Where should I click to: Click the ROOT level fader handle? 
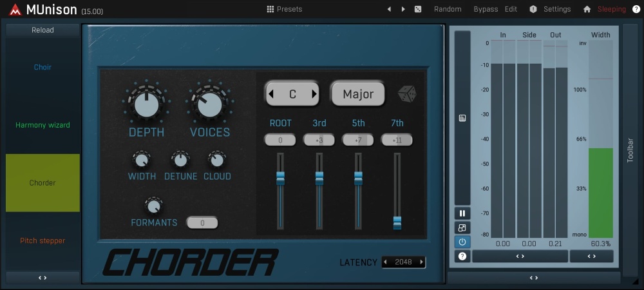[x=280, y=179]
